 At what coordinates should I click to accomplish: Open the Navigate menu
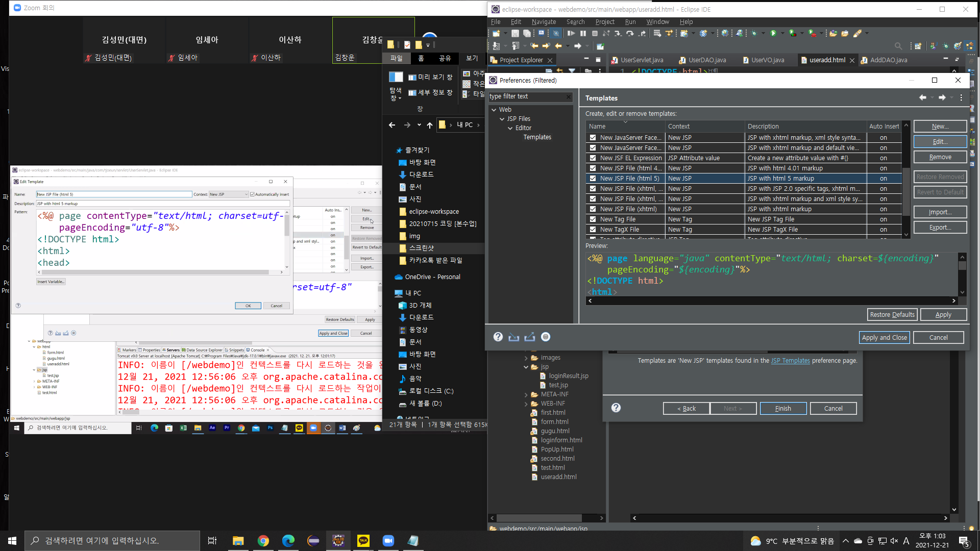pos(543,22)
